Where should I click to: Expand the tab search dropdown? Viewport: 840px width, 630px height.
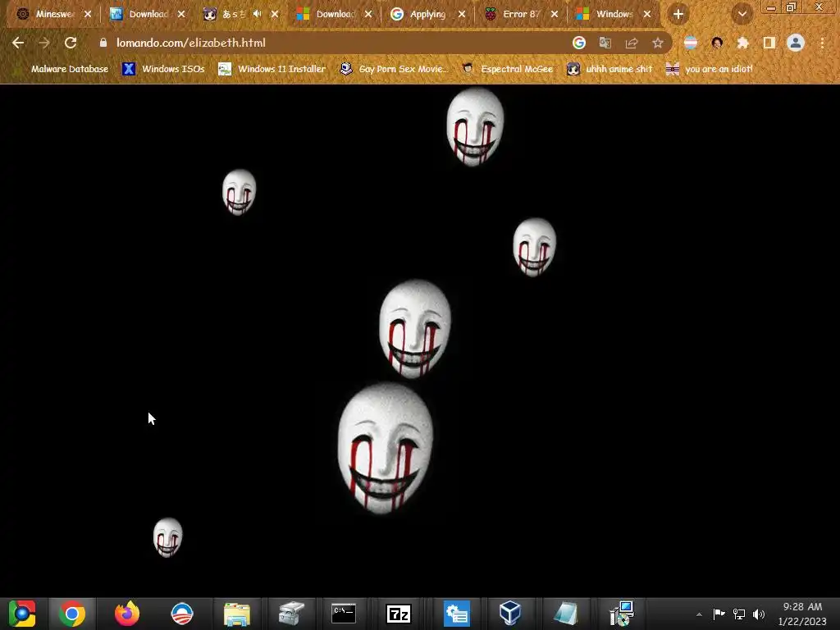742,14
